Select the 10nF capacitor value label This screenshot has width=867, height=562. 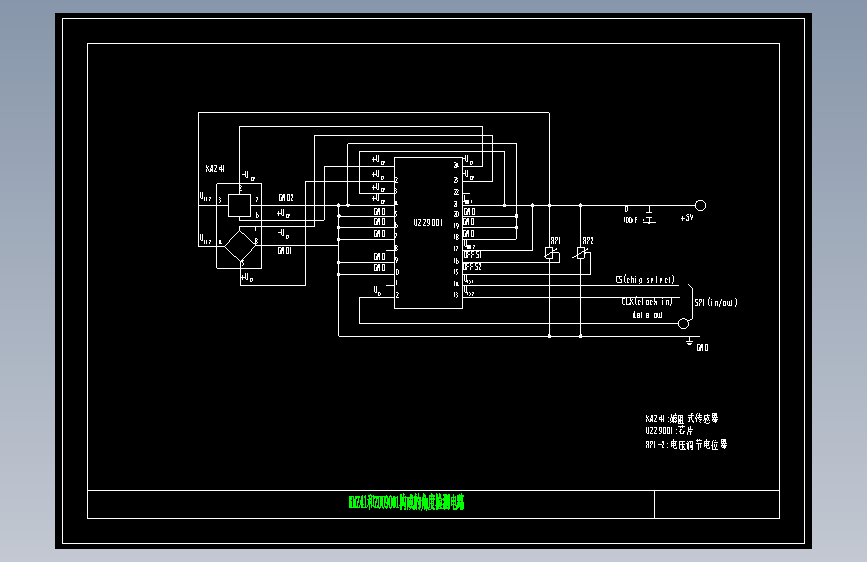point(630,220)
